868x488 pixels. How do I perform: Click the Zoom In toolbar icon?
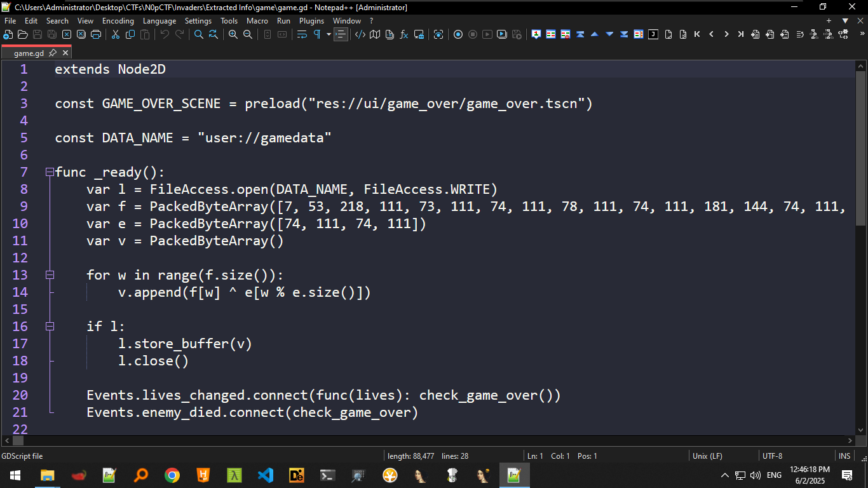[x=233, y=34]
